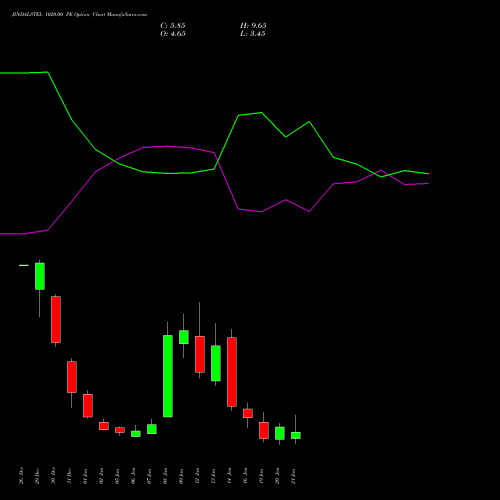This screenshot has width=500, height=500.
Task: Click the open value O: 4.65
Action: (x=173, y=34)
